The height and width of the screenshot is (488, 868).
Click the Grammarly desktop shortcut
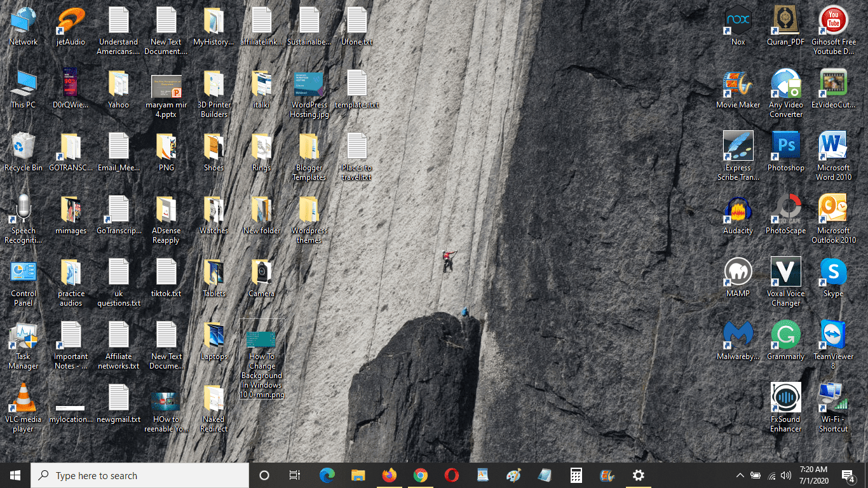[785, 341]
